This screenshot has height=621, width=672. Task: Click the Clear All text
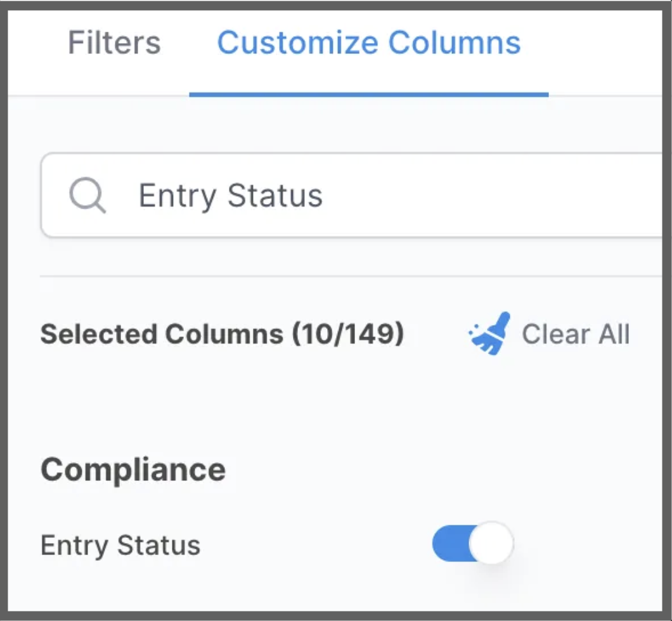576,334
